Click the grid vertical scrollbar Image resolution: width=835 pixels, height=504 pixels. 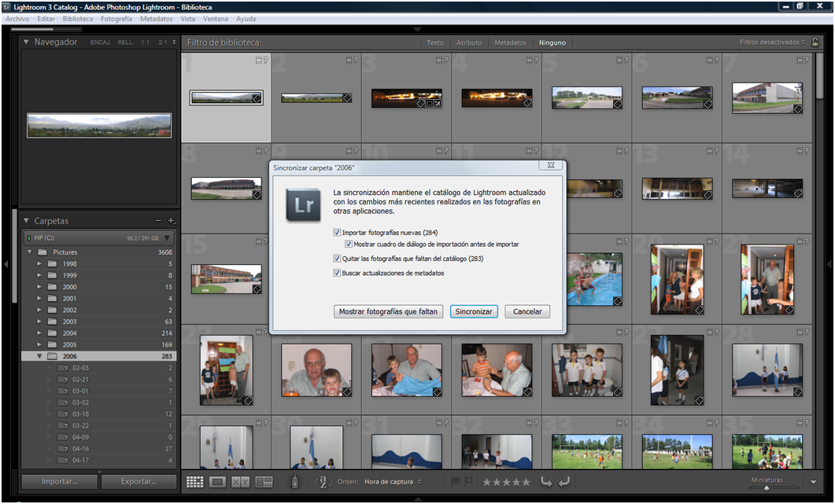click(819, 75)
